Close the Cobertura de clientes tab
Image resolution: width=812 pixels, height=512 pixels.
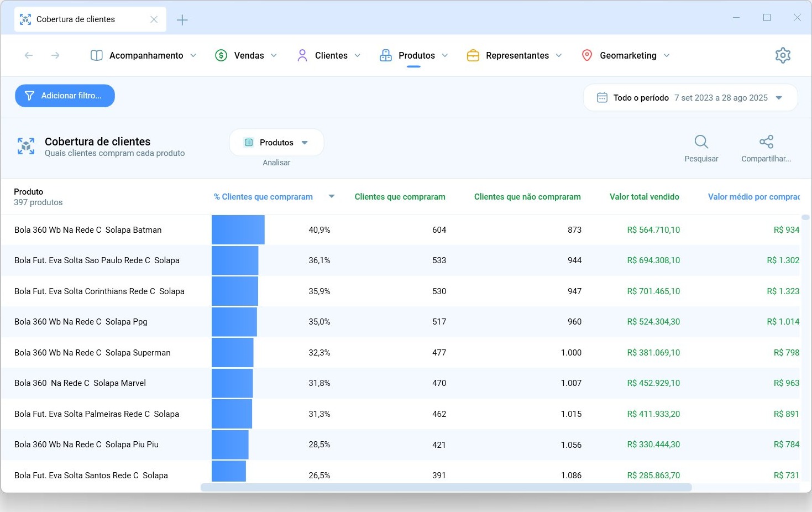click(x=154, y=19)
